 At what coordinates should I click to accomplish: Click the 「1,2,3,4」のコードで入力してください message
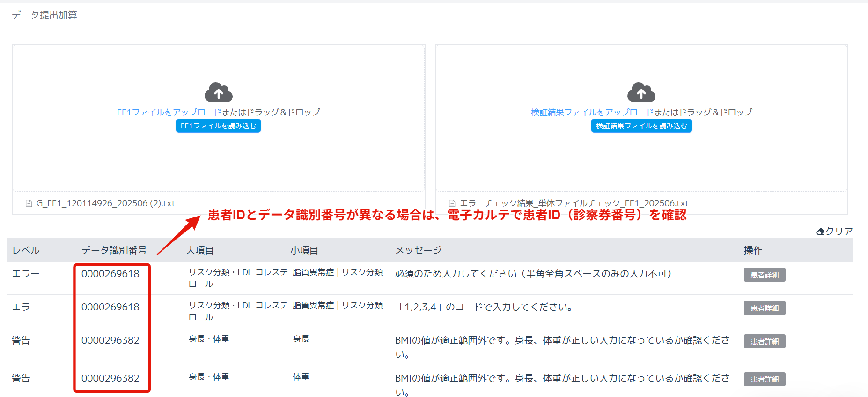click(485, 307)
